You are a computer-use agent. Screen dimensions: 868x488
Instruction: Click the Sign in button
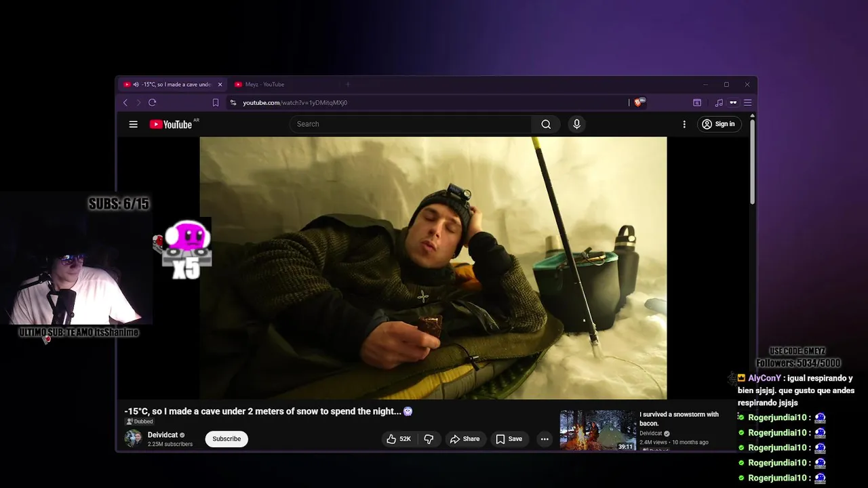[718, 124]
